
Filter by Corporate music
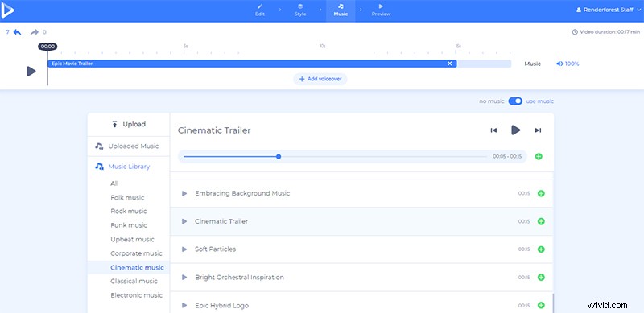[136, 253]
